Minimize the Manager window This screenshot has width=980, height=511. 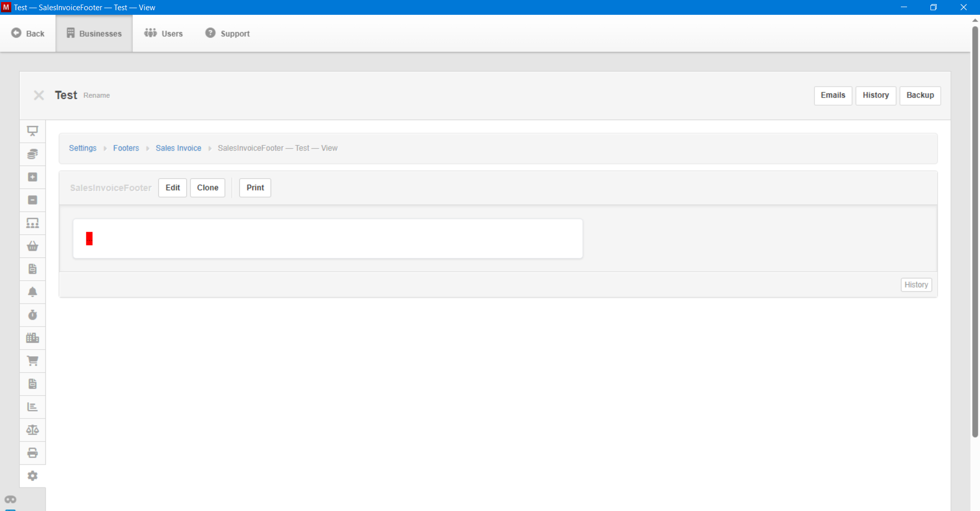(x=904, y=7)
